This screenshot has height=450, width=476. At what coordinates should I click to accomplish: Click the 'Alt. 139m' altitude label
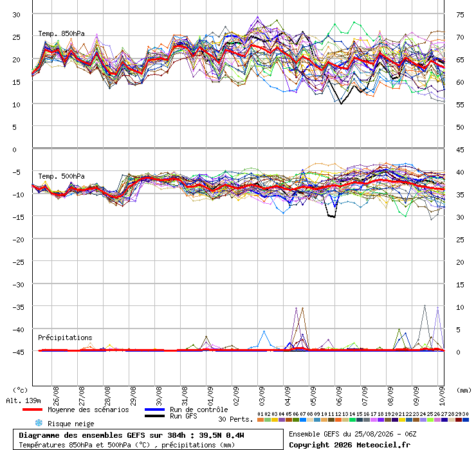(23, 401)
